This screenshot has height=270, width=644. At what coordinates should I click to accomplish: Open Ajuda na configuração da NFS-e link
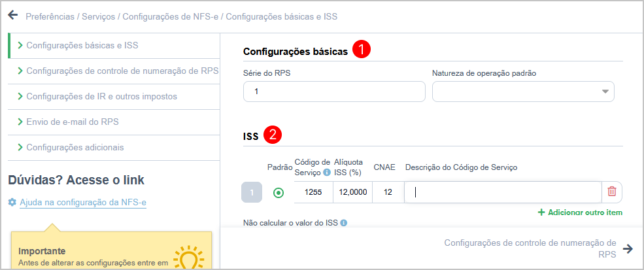83,202
